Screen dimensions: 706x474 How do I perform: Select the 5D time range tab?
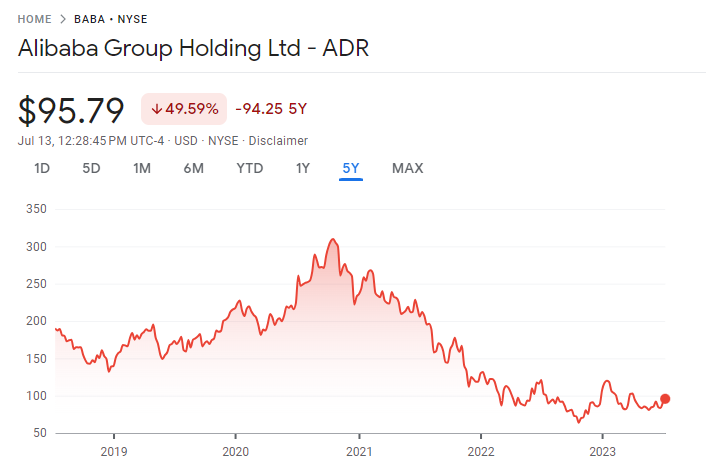coord(91,168)
